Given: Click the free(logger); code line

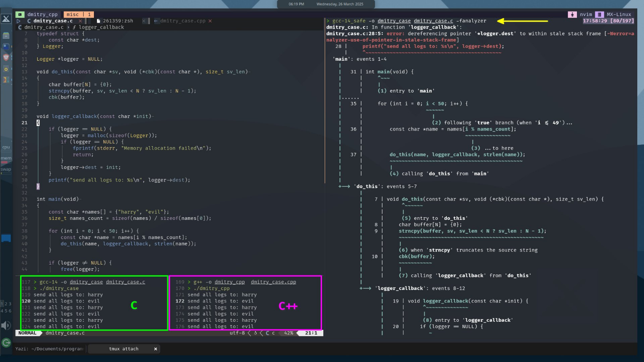Looking at the screenshot, I should point(80,269).
